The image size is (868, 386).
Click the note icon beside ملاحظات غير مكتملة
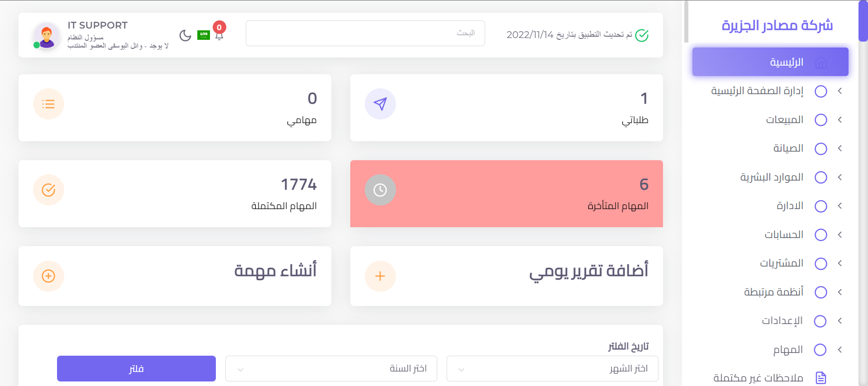tap(820, 377)
